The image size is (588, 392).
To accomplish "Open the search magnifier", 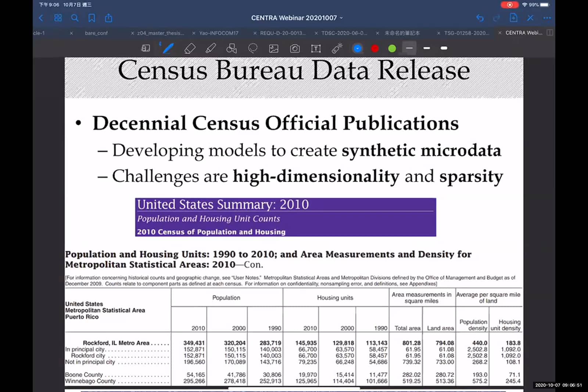I will pyautogui.click(x=75, y=18).
